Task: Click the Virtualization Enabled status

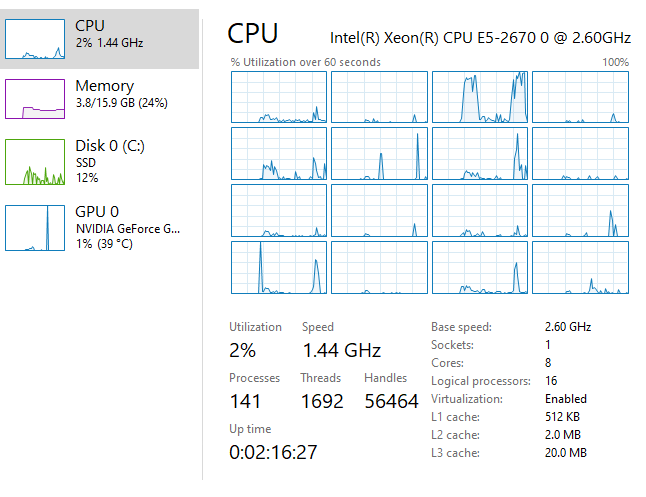Action: point(566,399)
